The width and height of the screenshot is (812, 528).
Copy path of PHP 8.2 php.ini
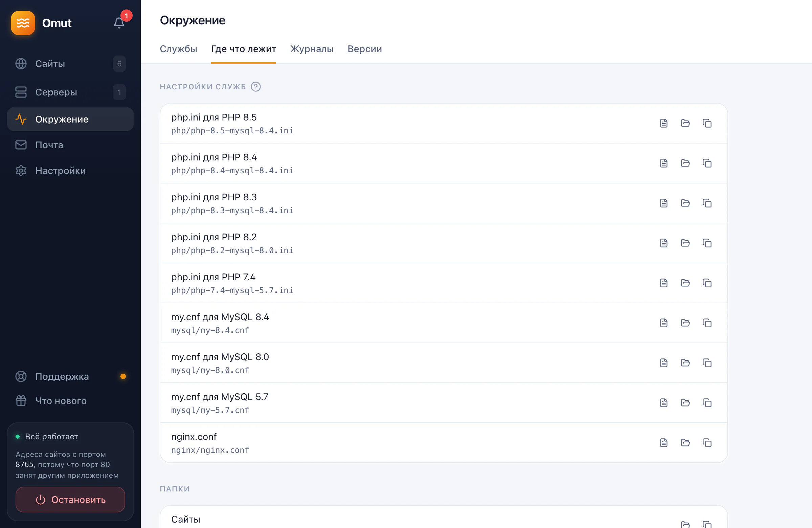707,243
